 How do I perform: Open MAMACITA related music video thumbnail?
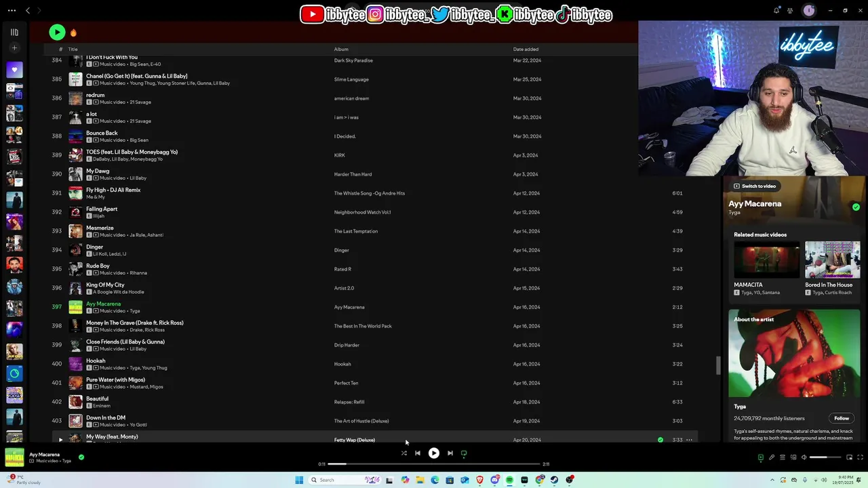coord(766,260)
